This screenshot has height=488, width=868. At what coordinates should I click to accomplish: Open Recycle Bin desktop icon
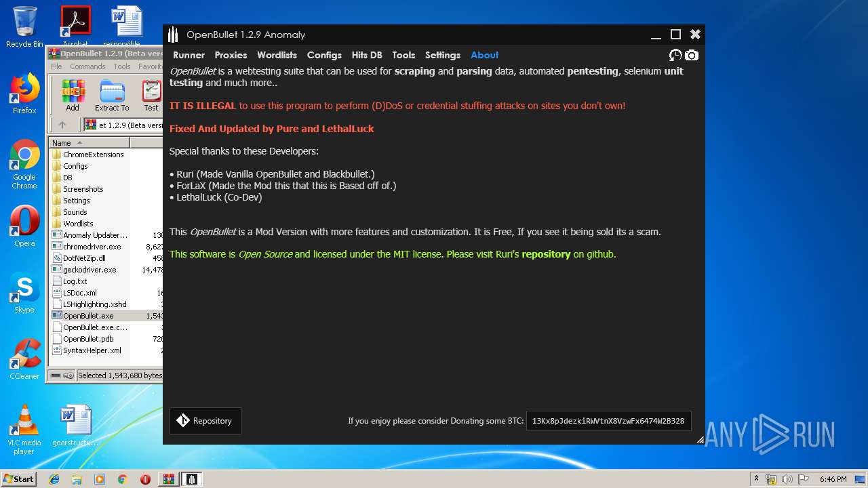(x=24, y=27)
